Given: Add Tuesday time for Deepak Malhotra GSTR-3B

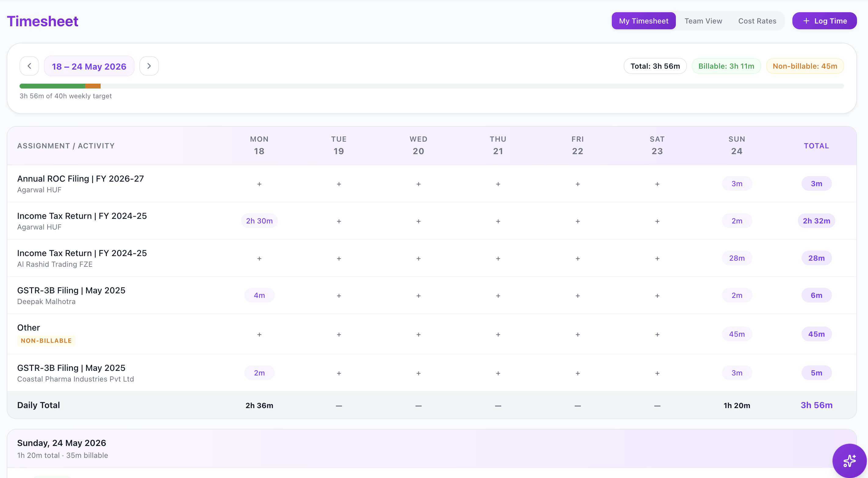Looking at the screenshot, I should click(x=339, y=295).
